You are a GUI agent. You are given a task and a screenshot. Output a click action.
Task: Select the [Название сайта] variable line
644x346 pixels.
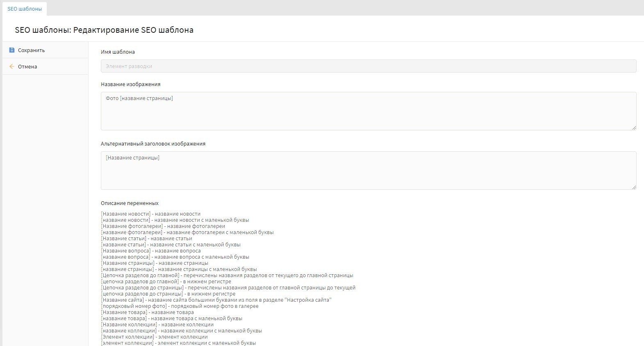click(216, 300)
